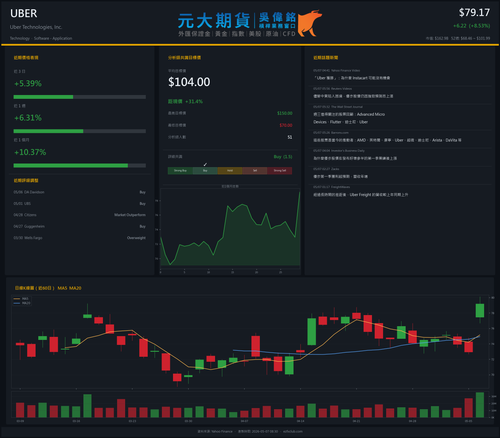Open the Barrons.com AMD, Arista, DaVita headline
Image resolution: width=500 pixels, height=438 pixels.
[x=387, y=140]
